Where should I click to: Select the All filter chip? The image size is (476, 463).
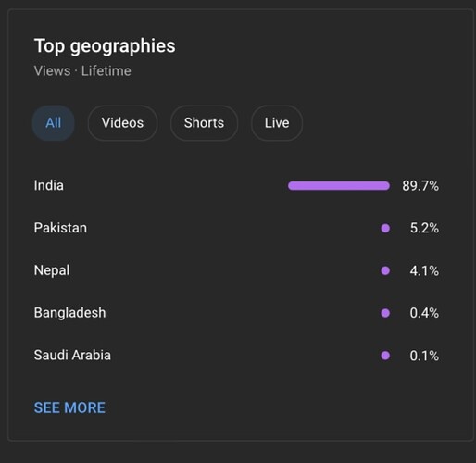(54, 123)
